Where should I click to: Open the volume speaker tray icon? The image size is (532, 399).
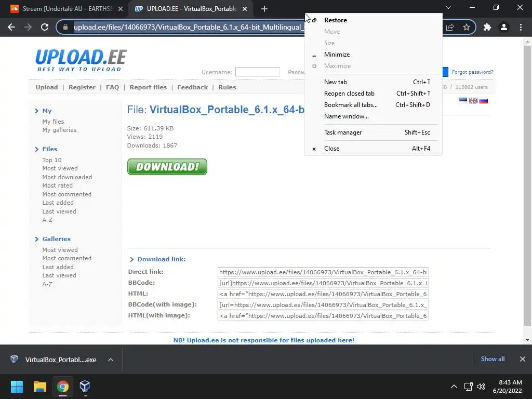click(481, 387)
